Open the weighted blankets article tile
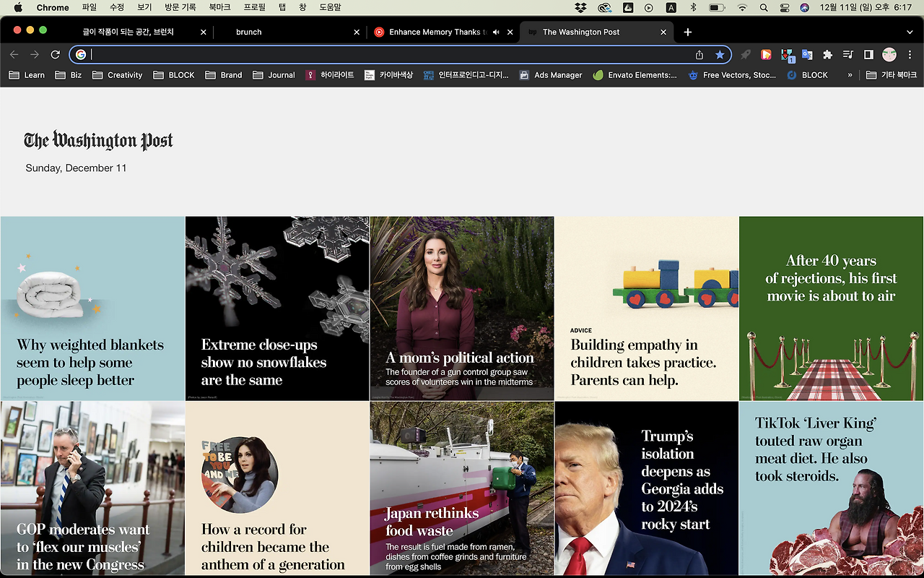 92,309
